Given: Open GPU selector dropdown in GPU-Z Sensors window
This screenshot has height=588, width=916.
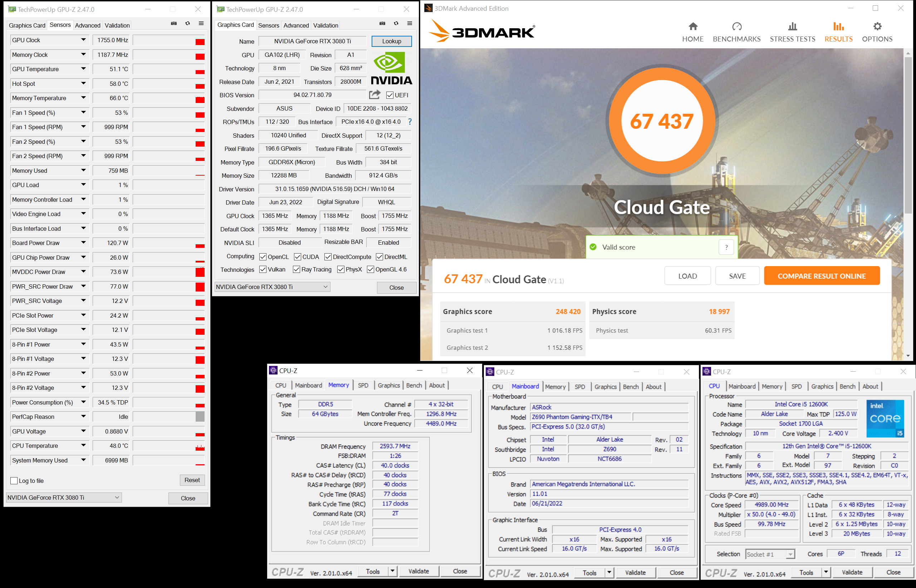Looking at the screenshot, I should click(64, 498).
